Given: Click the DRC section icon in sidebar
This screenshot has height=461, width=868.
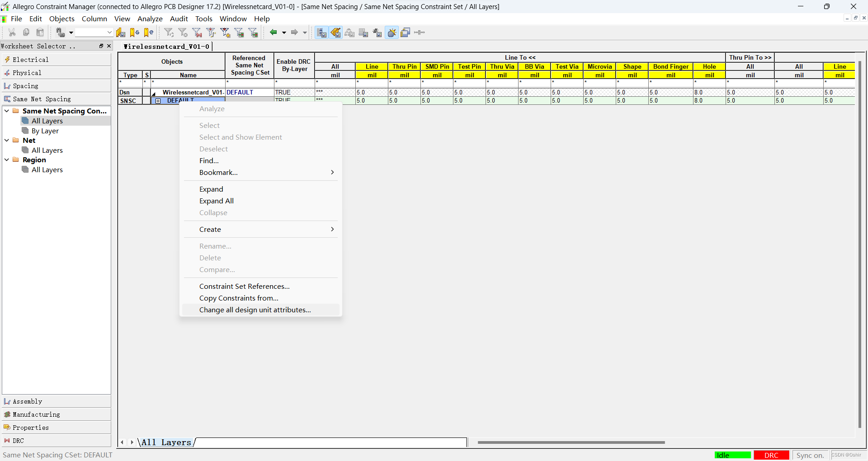Looking at the screenshot, I should click(x=7, y=441).
